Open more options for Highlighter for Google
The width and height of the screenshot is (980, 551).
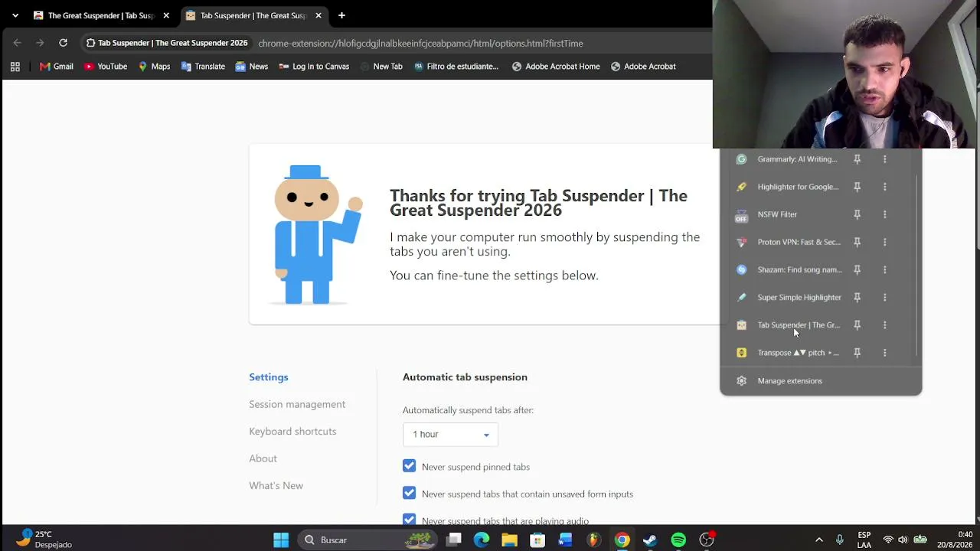tap(884, 187)
